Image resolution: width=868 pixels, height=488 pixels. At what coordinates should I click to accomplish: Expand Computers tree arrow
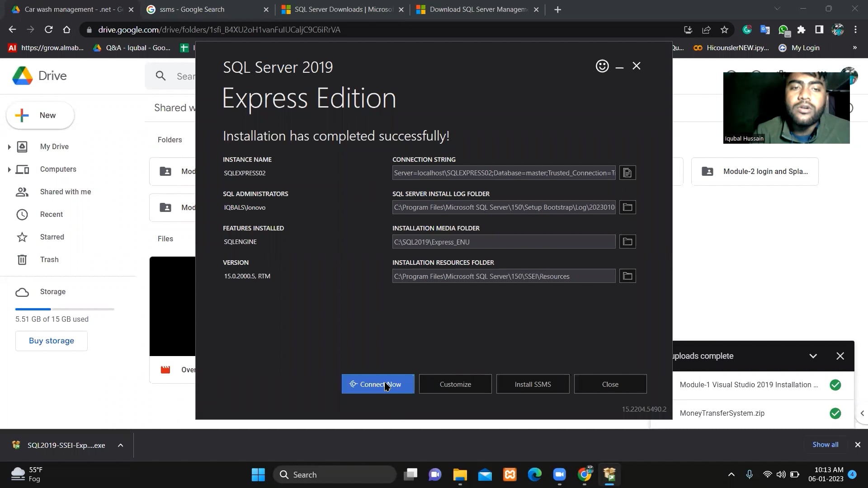pyautogui.click(x=9, y=169)
